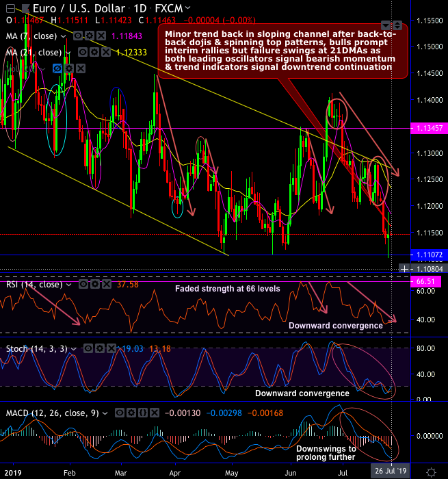Expand the Stoch (14, 3, 3) menu chevron

pyautogui.click(x=74, y=349)
